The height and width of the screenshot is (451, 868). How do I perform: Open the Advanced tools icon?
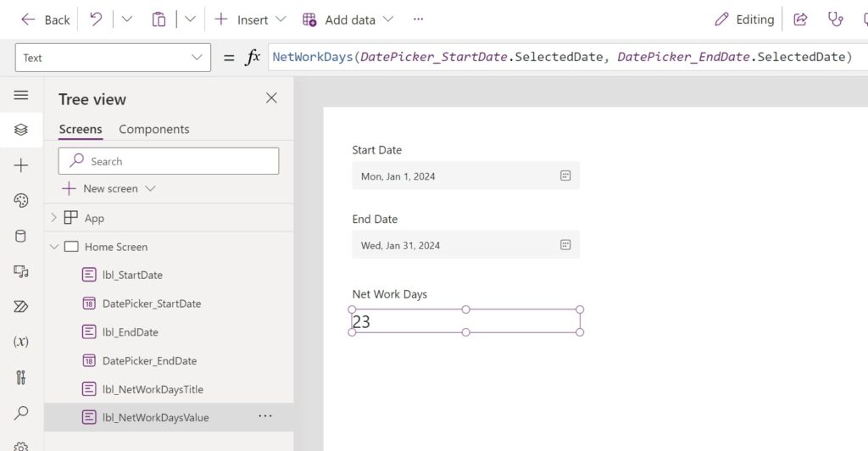tap(21, 377)
